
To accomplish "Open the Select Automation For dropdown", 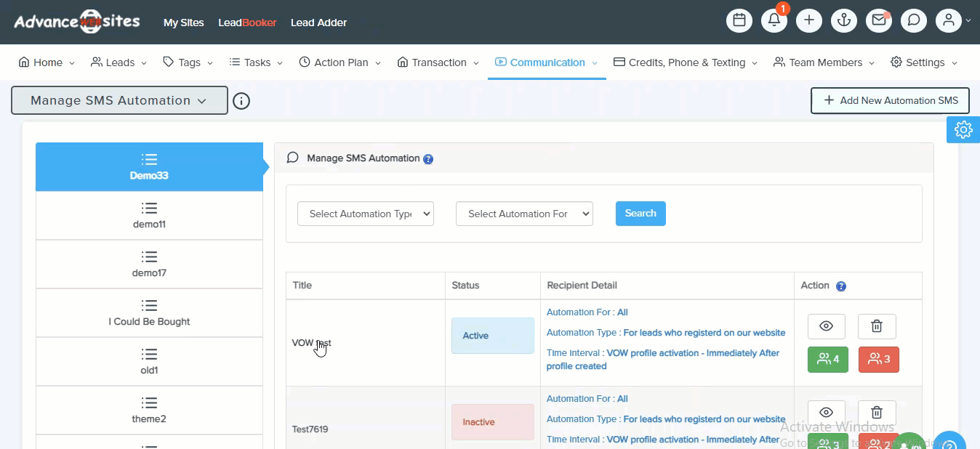I will tap(524, 214).
